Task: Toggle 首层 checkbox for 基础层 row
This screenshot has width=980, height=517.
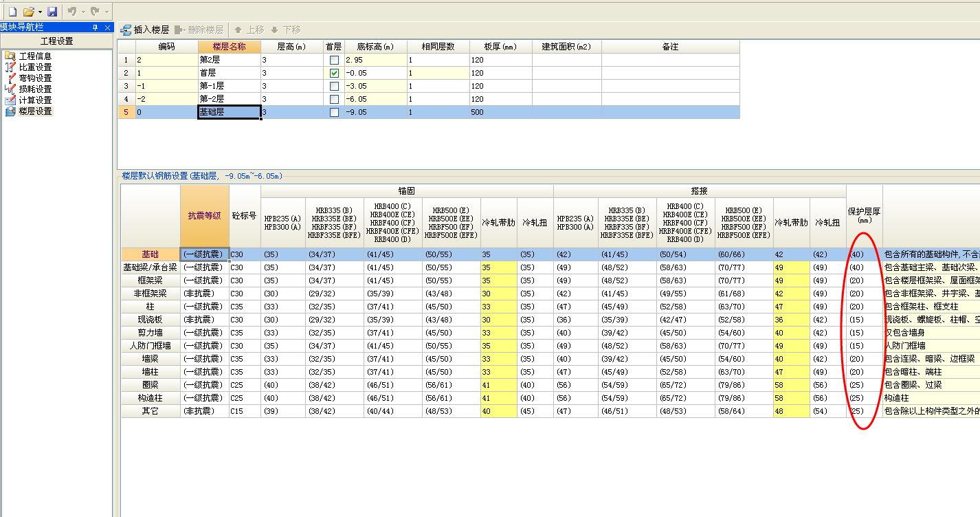Action: coord(334,112)
